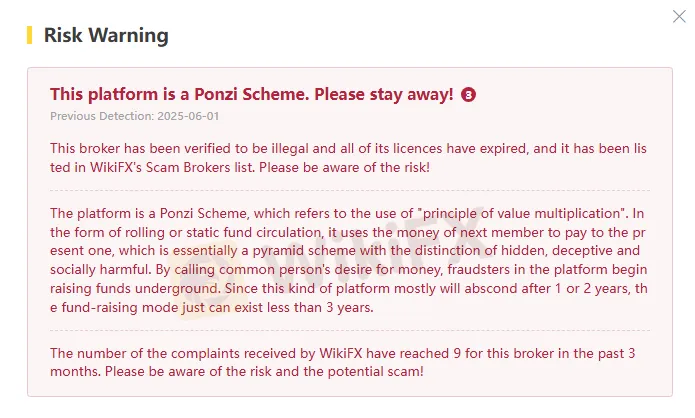The height and width of the screenshot is (418, 695).
Task: Click the Previous Detection label
Action: coord(90,115)
